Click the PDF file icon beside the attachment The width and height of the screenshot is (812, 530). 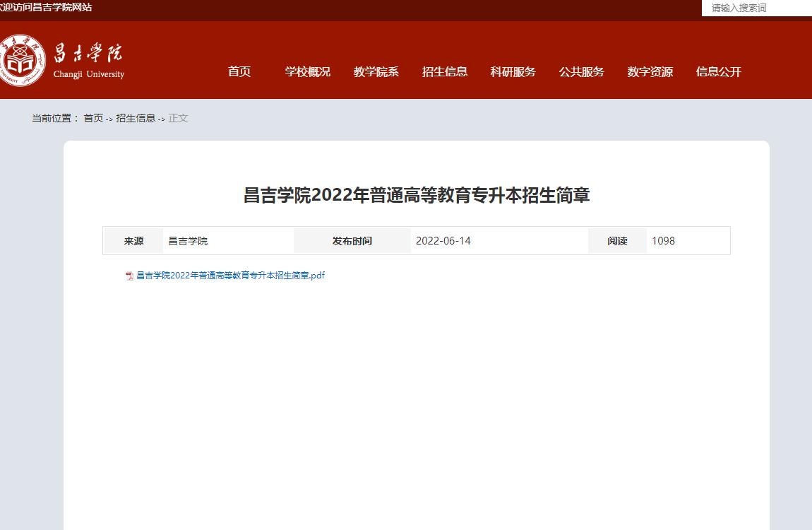point(129,276)
